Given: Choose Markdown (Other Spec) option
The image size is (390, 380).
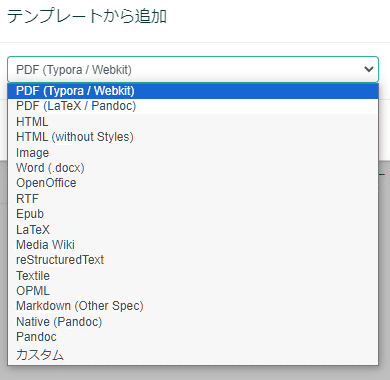Looking at the screenshot, I should pos(193,306).
